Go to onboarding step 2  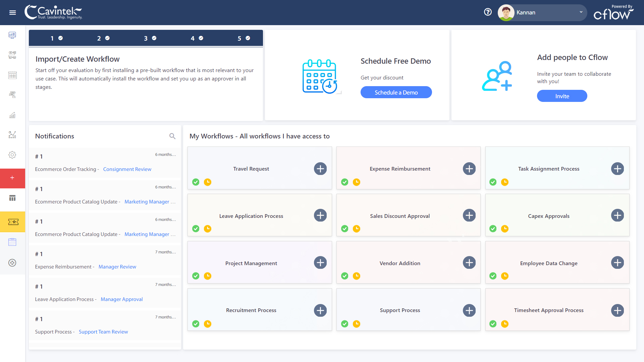(103, 38)
